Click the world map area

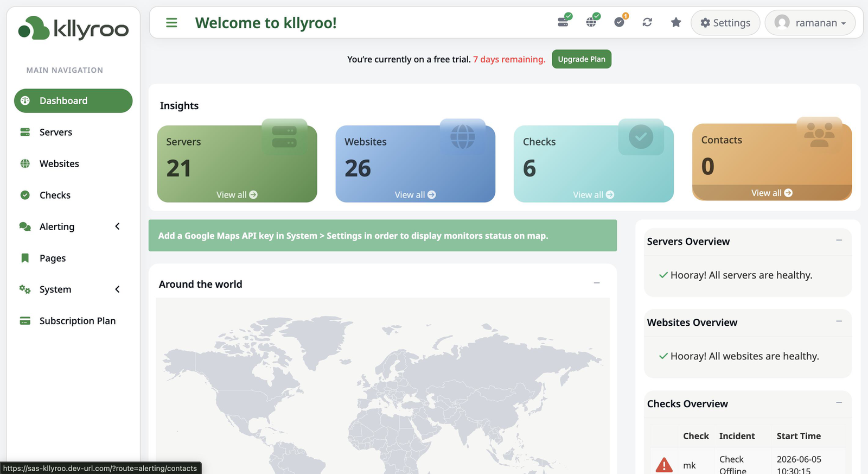click(382, 385)
